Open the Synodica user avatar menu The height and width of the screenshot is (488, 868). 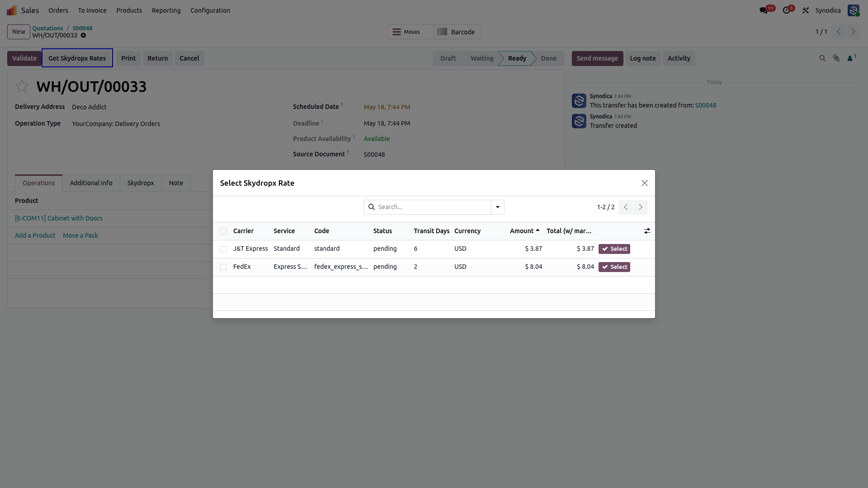[x=853, y=10]
